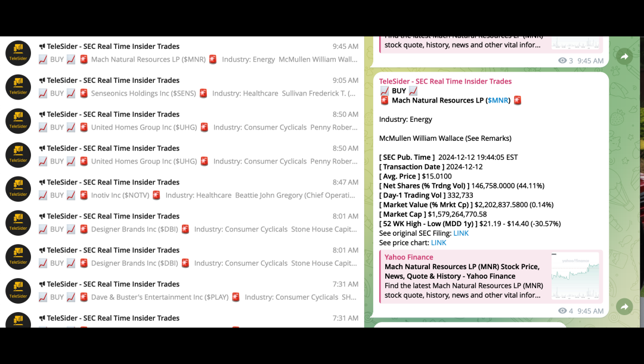Click TeleSider avatar on Mach Natural Resources row
This screenshot has width=644, height=364.
tap(18, 53)
